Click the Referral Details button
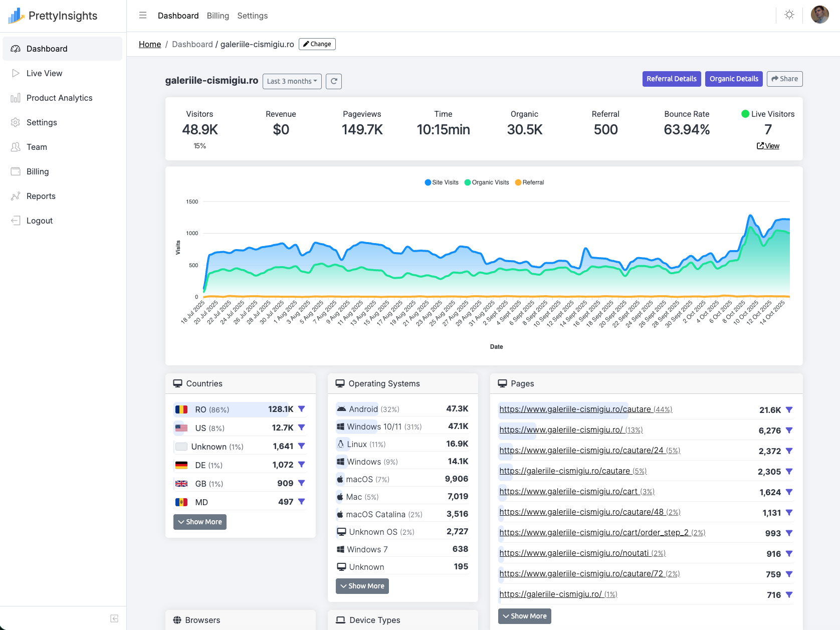This screenshot has width=840, height=630. [671, 79]
